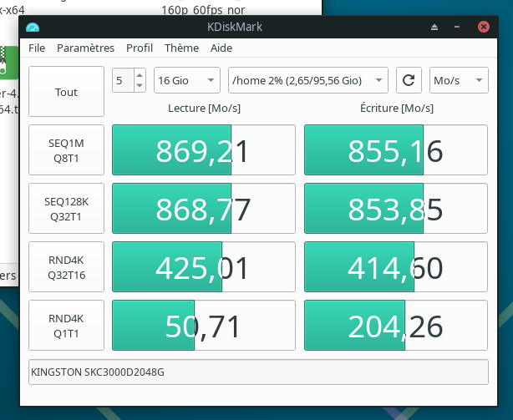Image resolution: width=513 pixels, height=420 pixels.
Task: Run the SEQ1M Q8T1 benchmark
Action: [66, 150]
